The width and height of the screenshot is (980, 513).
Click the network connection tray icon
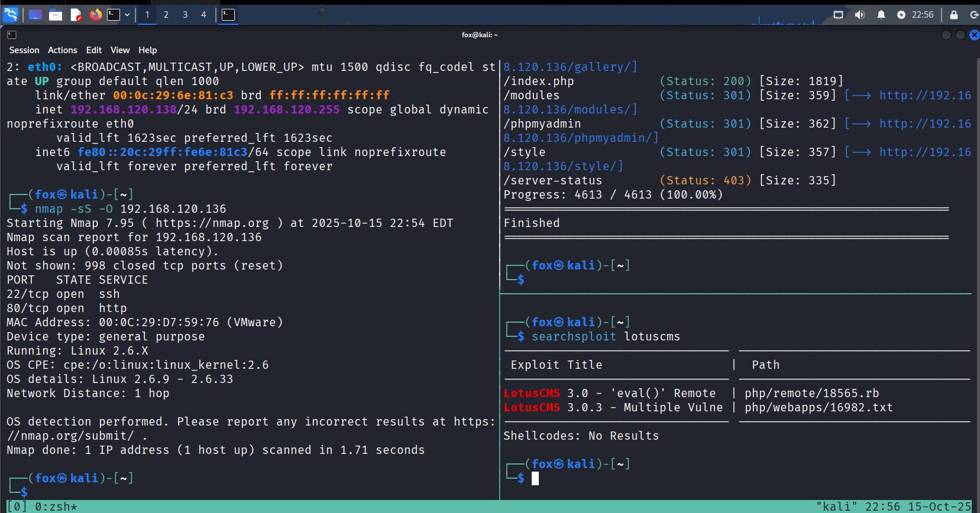pos(838,15)
